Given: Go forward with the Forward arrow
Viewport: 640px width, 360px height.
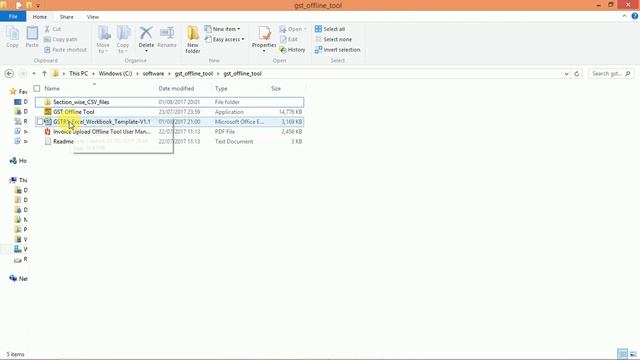Looking at the screenshot, I should [22, 74].
